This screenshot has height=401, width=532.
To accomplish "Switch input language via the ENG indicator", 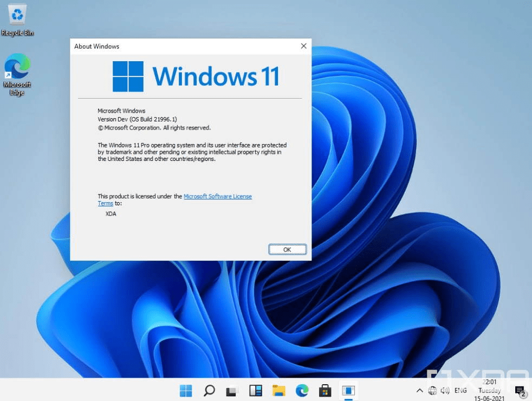I will 460,390.
